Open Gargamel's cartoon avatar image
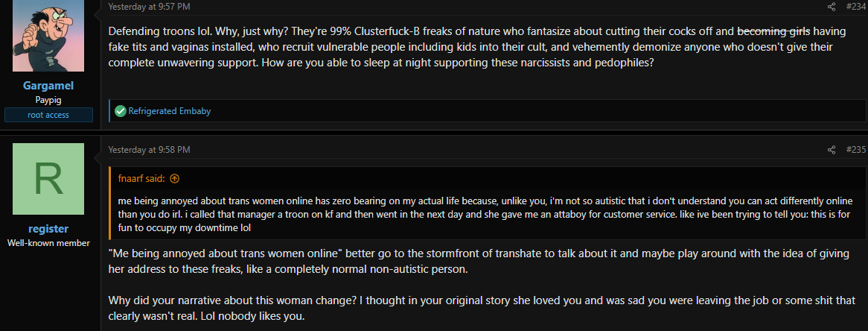868x331 pixels. [48, 36]
